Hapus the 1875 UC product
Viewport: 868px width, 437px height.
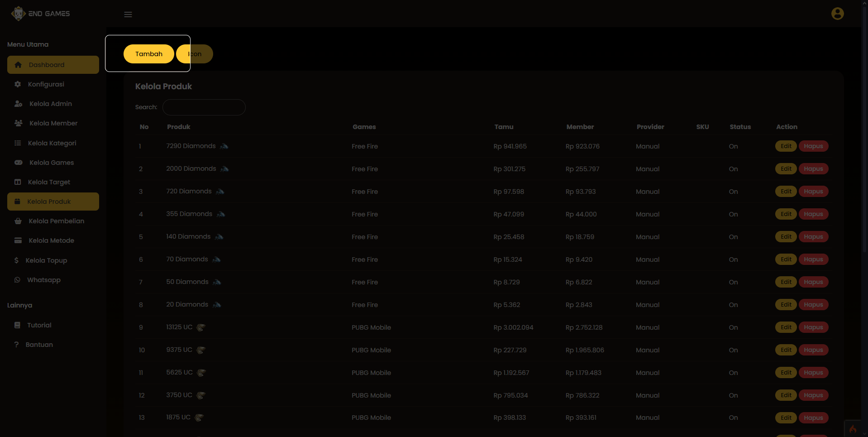813,418
